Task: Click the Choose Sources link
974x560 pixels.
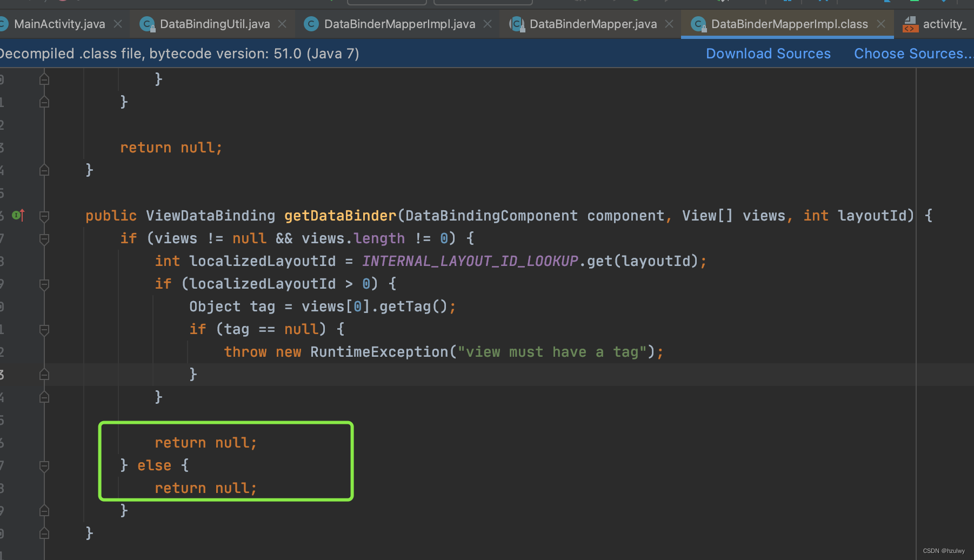Action: click(913, 54)
